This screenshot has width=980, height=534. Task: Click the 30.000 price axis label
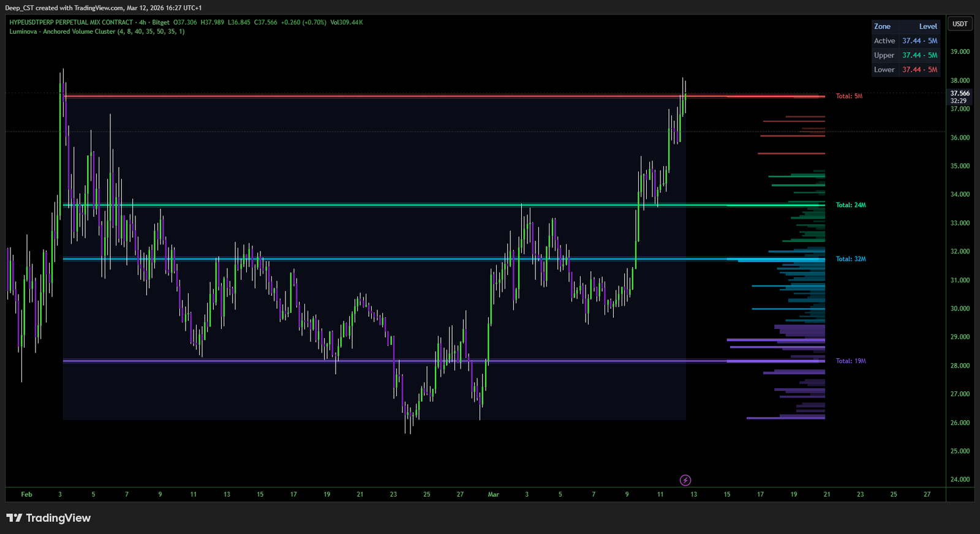960,309
